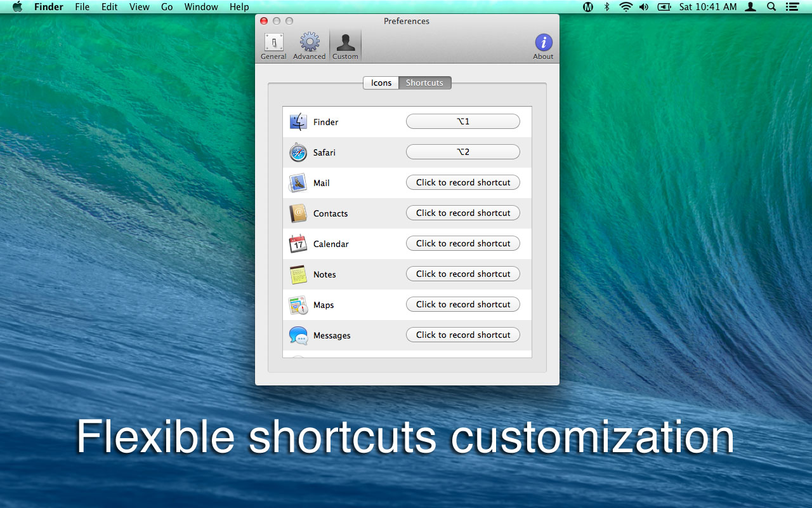Image resolution: width=812 pixels, height=508 pixels.
Task: Open the Advanced preferences gear icon
Action: 310,43
